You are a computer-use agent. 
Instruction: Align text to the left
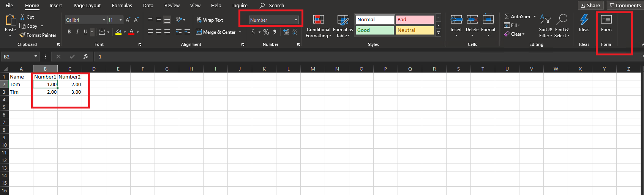tap(150, 32)
